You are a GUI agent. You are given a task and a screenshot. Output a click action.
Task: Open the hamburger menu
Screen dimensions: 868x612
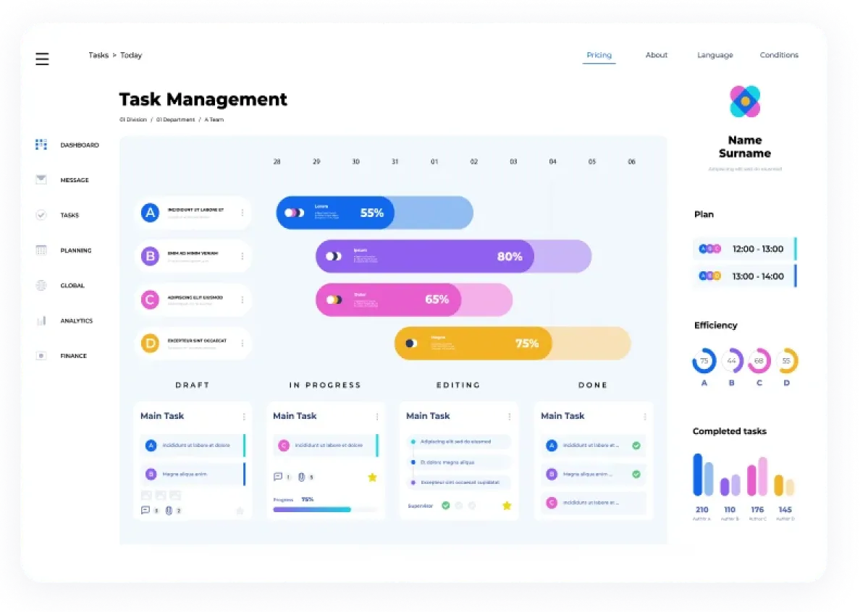pyautogui.click(x=42, y=59)
